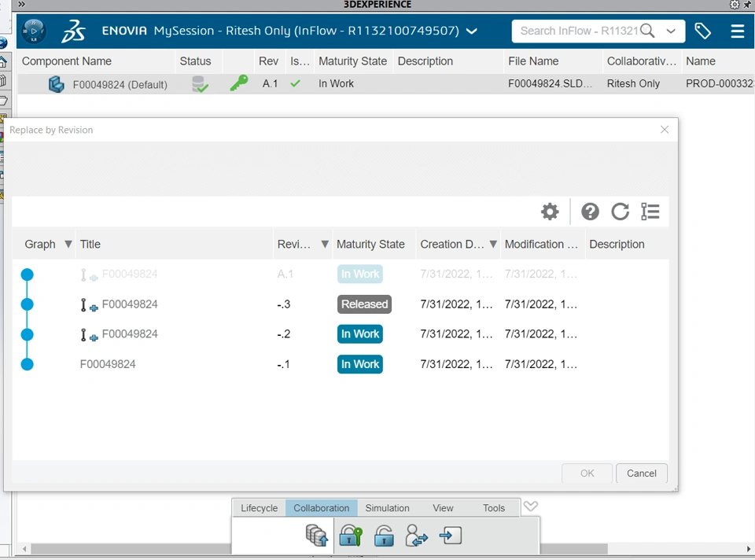Click the is-latest green checkmark for A.1

pos(295,83)
